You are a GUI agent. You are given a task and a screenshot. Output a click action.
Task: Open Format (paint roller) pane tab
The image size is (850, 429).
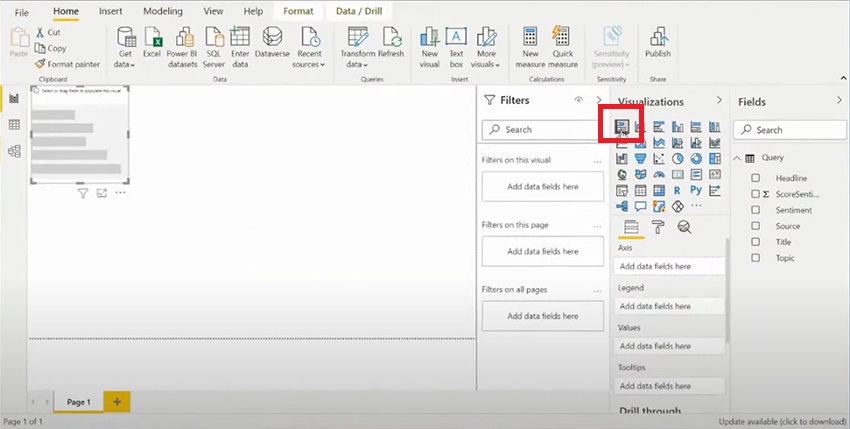pos(658,227)
